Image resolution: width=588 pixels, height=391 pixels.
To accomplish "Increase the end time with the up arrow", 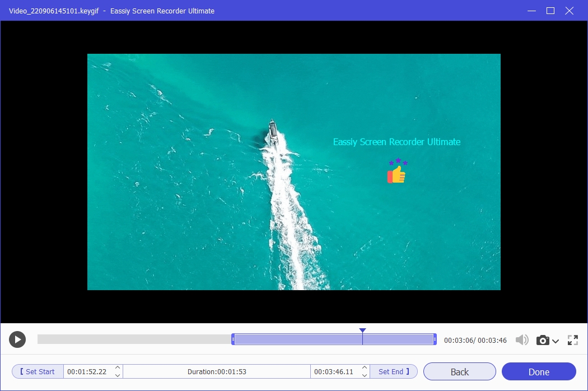I will coord(365,367).
